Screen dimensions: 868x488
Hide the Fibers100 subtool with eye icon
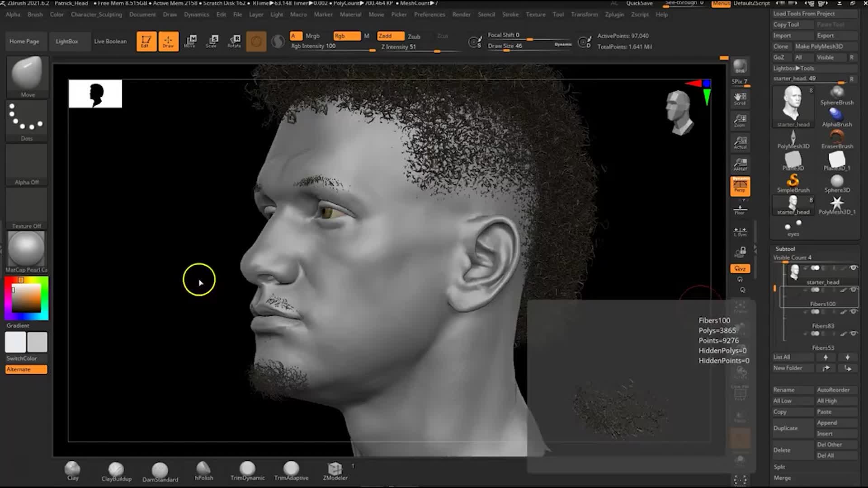click(x=854, y=290)
